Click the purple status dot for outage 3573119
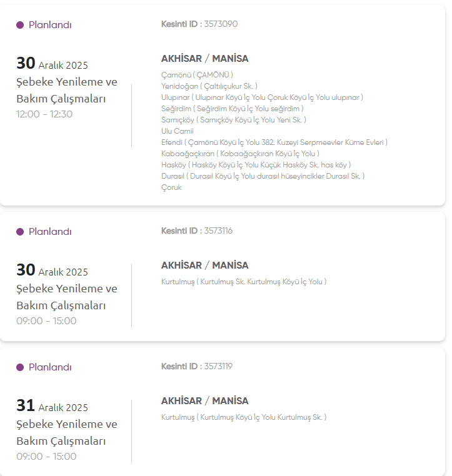 click(20, 367)
